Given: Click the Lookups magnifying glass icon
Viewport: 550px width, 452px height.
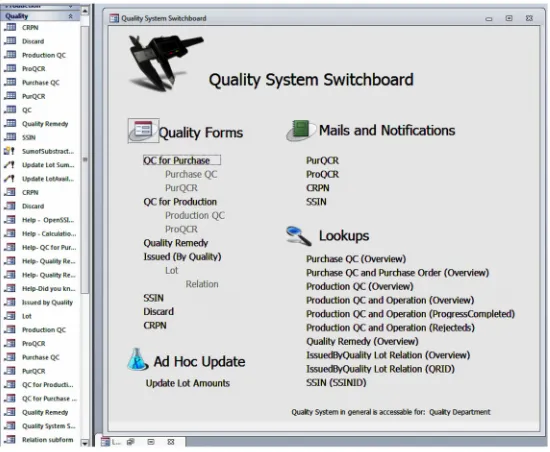Looking at the screenshot, I should pos(299,235).
